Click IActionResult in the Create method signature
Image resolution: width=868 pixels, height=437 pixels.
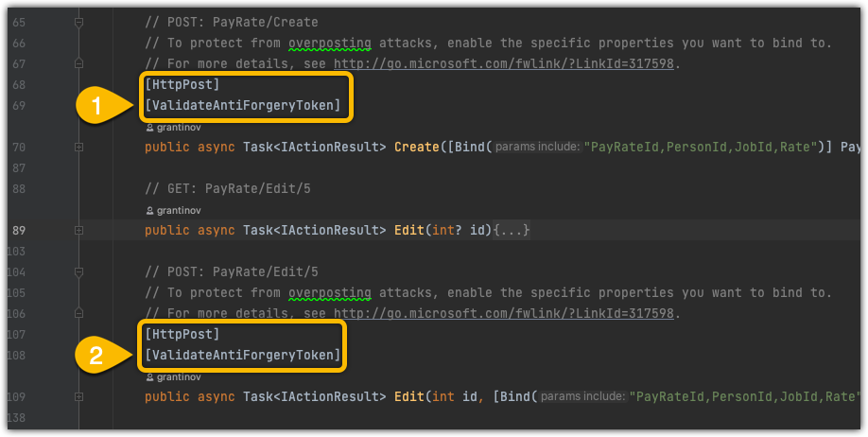330,147
